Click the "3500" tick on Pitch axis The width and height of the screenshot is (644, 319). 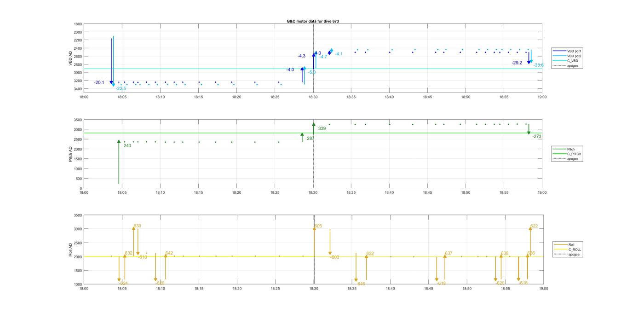click(x=77, y=120)
